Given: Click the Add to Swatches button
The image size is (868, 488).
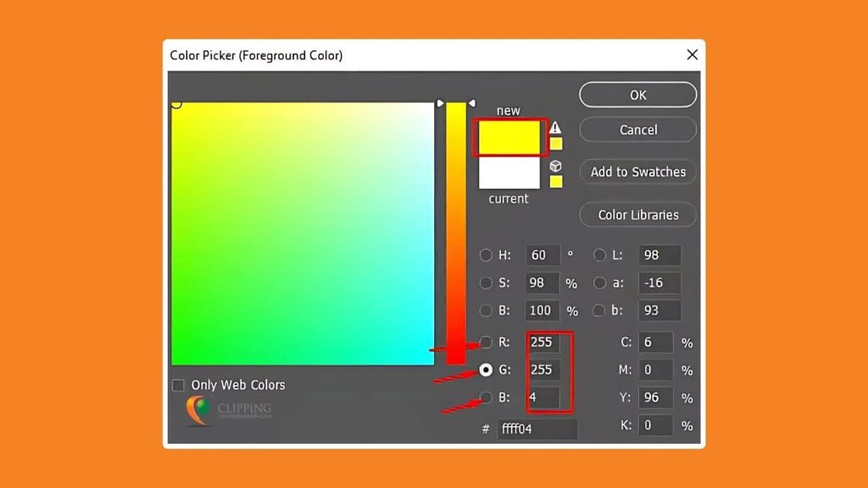Looking at the screenshot, I should (637, 171).
